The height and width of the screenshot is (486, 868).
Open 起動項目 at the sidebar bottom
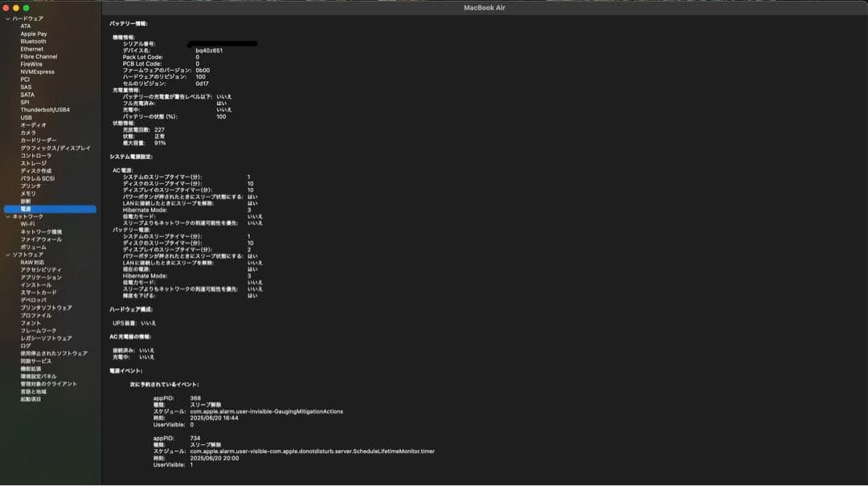(x=31, y=399)
